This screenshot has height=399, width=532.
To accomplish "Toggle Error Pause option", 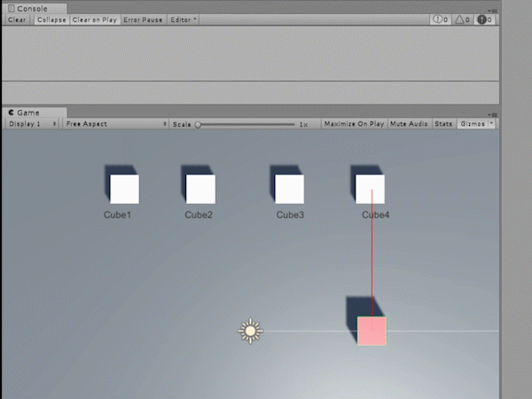I will coord(143,20).
